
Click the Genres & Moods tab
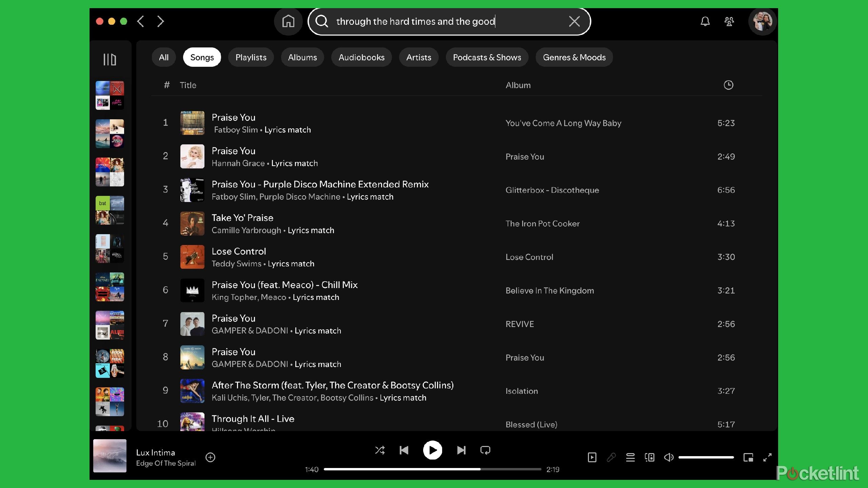574,57
